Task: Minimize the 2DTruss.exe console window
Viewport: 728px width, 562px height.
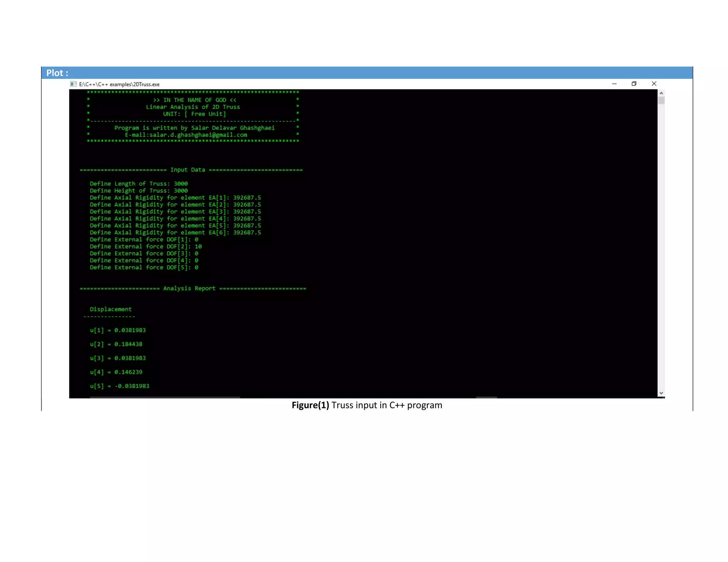Action: pos(614,84)
